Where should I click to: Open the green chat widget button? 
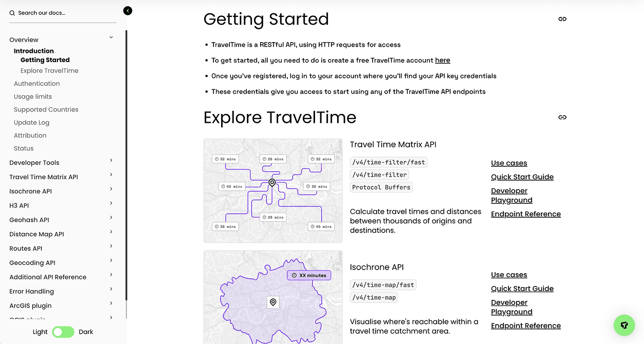[624, 325]
